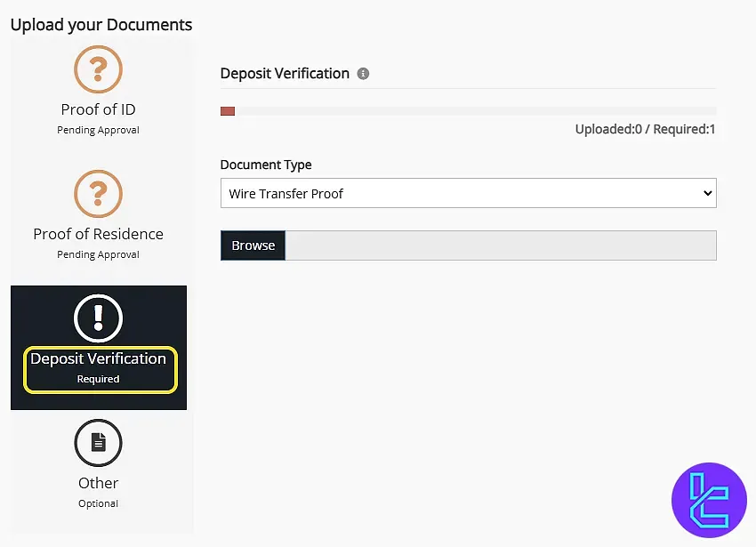This screenshot has width=756, height=547.
Task: Open the info tooltip beside Deposit Verification
Action: tap(362, 74)
